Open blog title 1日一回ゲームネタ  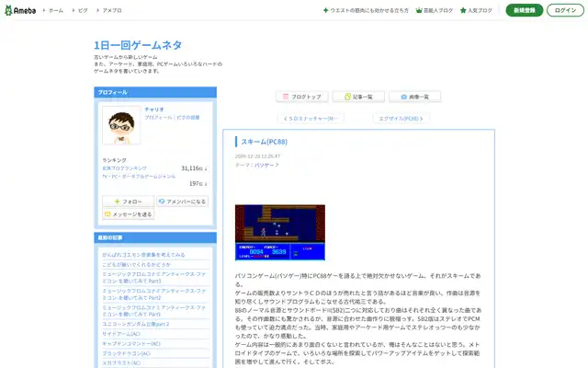tap(138, 45)
